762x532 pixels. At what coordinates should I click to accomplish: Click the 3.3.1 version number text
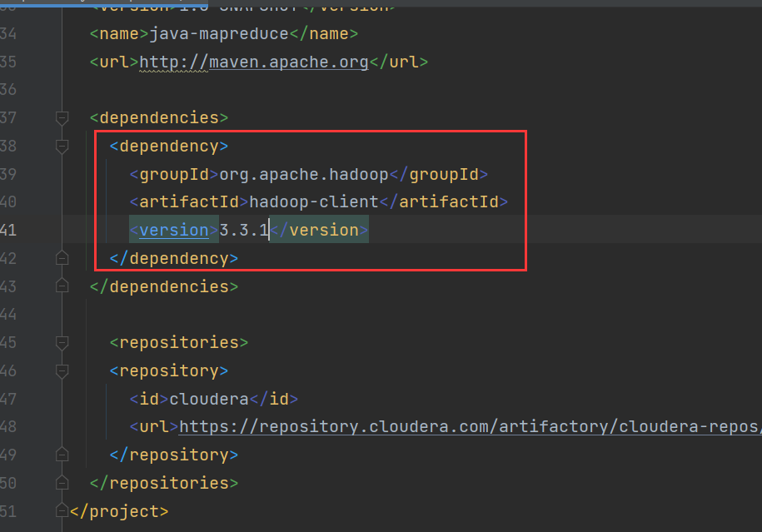tap(243, 231)
